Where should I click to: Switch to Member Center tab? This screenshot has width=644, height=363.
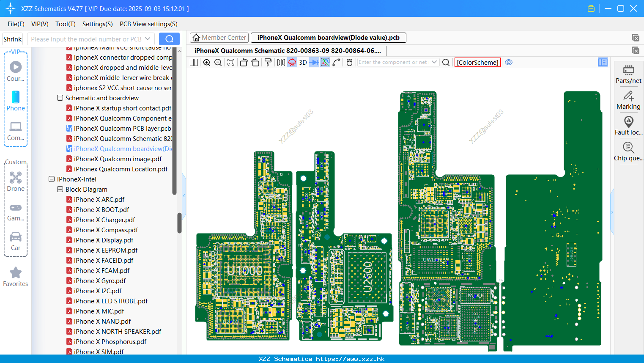point(219,38)
